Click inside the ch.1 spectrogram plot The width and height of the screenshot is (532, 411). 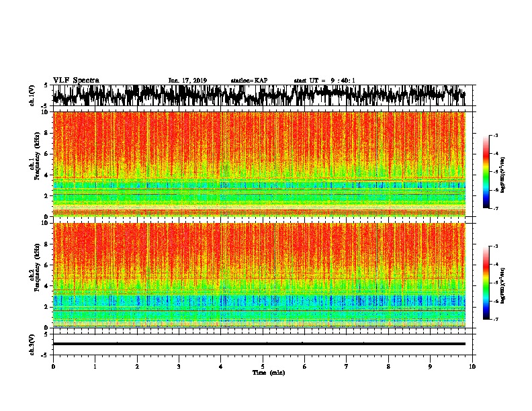coord(259,164)
